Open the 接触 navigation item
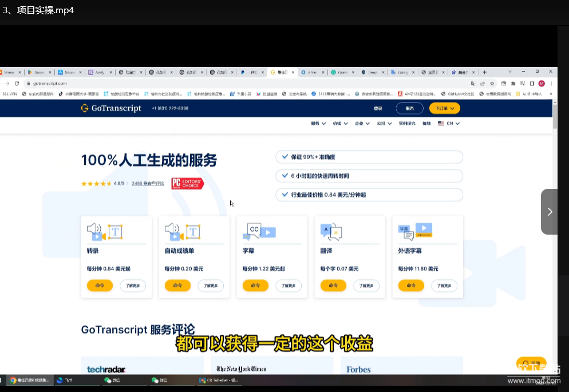Viewport: 569px width, 392px height. point(426,123)
